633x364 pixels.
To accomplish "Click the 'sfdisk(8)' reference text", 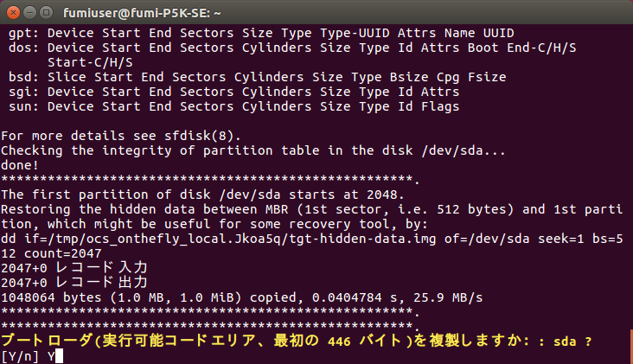I will [202, 136].
